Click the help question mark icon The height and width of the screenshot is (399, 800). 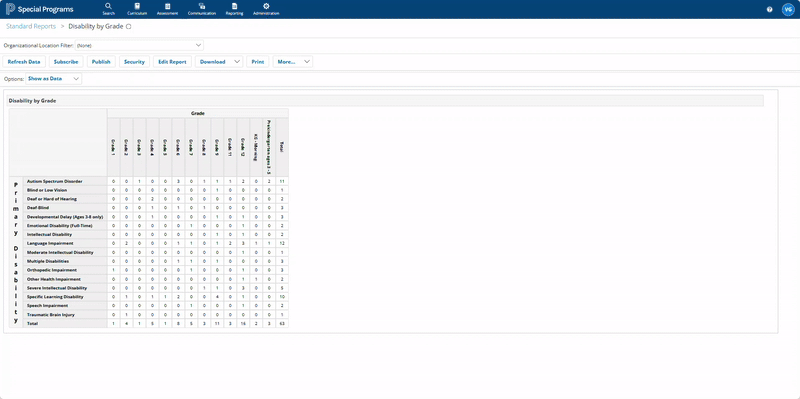tap(769, 9)
